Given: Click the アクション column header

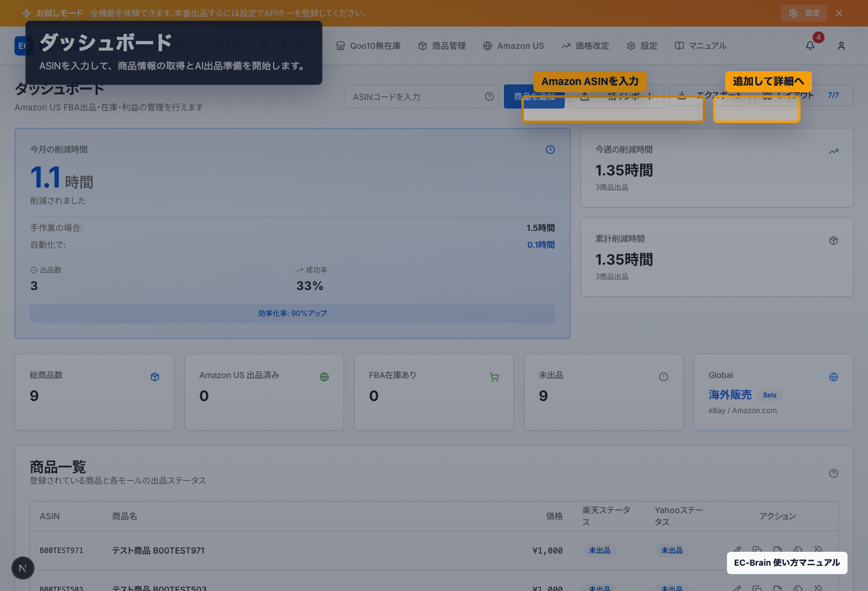Looking at the screenshot, I should (x=778, y=516).
